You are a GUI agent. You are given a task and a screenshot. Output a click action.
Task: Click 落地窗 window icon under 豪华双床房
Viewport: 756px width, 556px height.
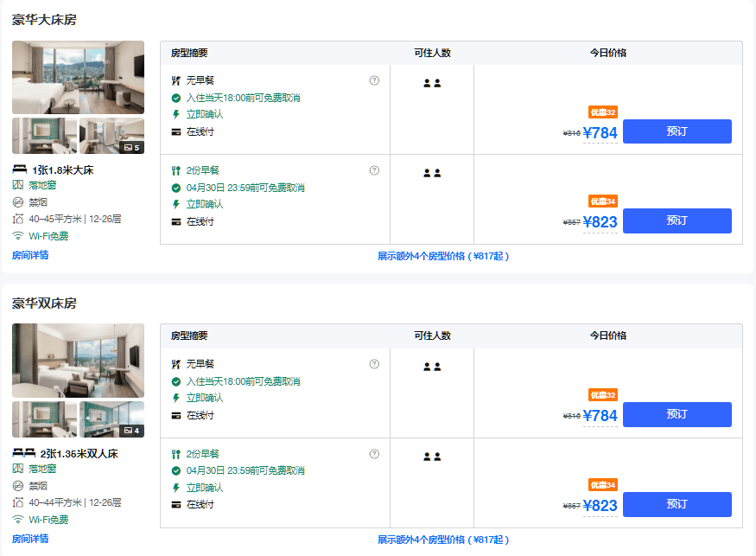pos(18,468)
